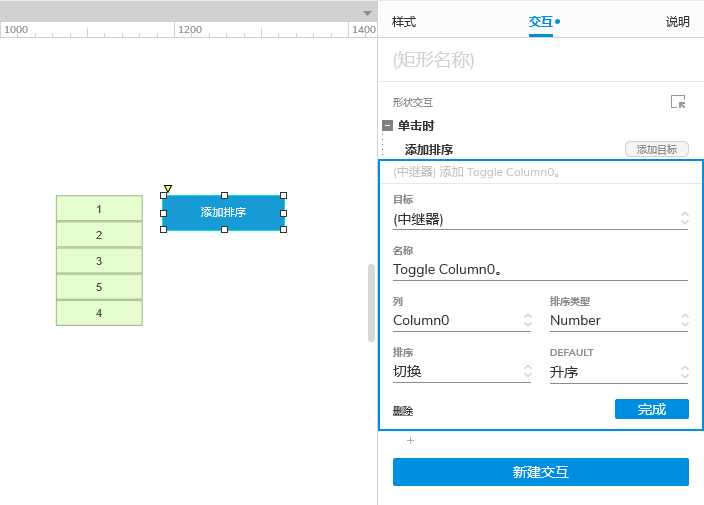Click the 完成 button
The image size is (704, 505).
tap(651, 409)
